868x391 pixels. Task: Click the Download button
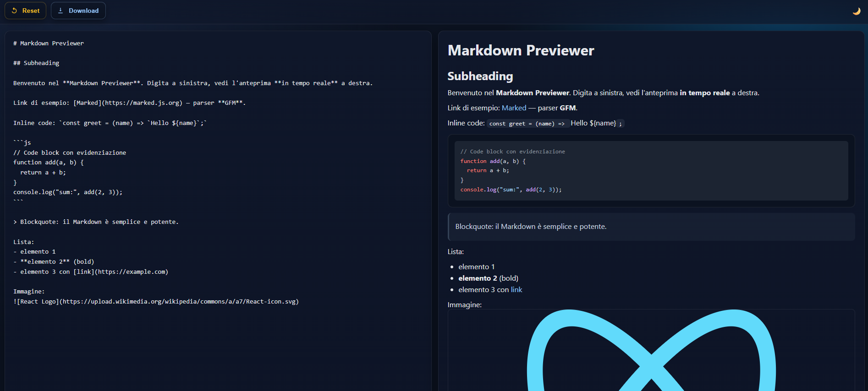pos(78,11)
